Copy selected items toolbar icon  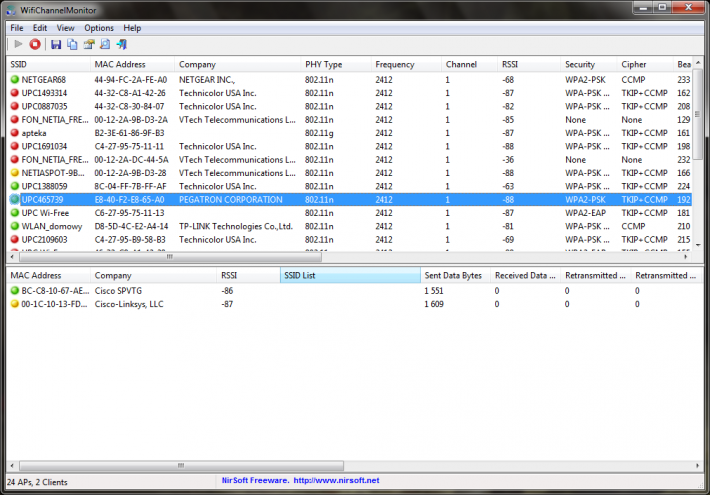pos(72,44)
